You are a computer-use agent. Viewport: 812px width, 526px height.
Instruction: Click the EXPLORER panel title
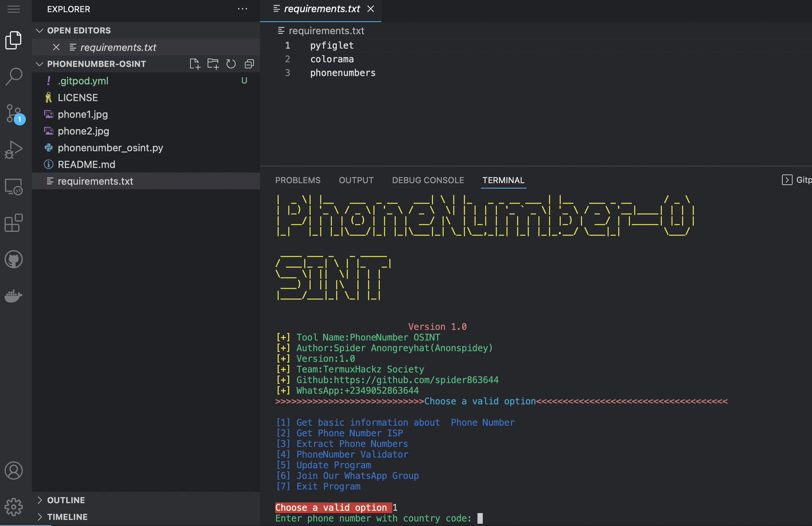pos(69,9)
